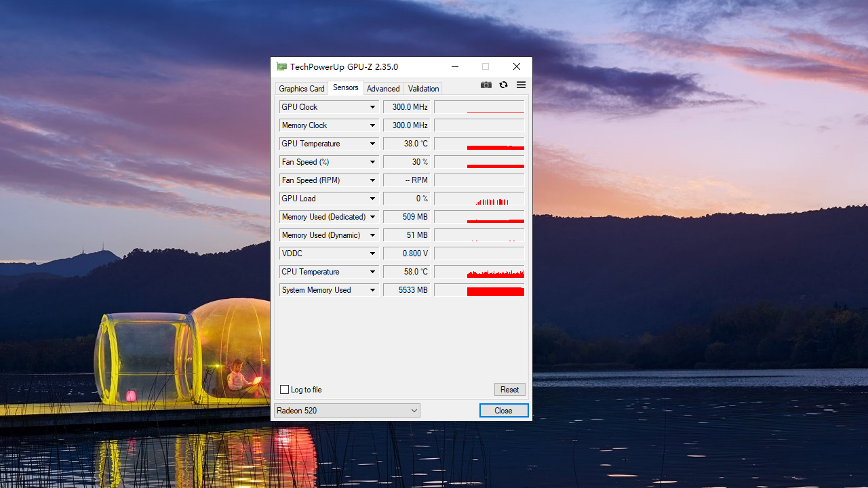Open the GPU Clock sensor dropdown

pyautogui.click(x=372, y=106)
